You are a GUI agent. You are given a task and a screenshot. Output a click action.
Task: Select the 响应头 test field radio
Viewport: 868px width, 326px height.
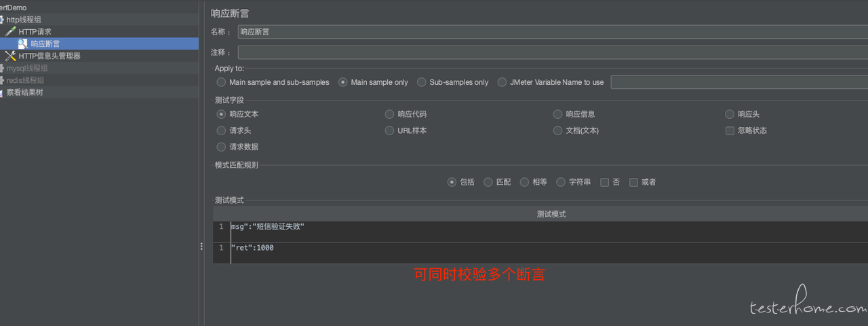[730, 114]
